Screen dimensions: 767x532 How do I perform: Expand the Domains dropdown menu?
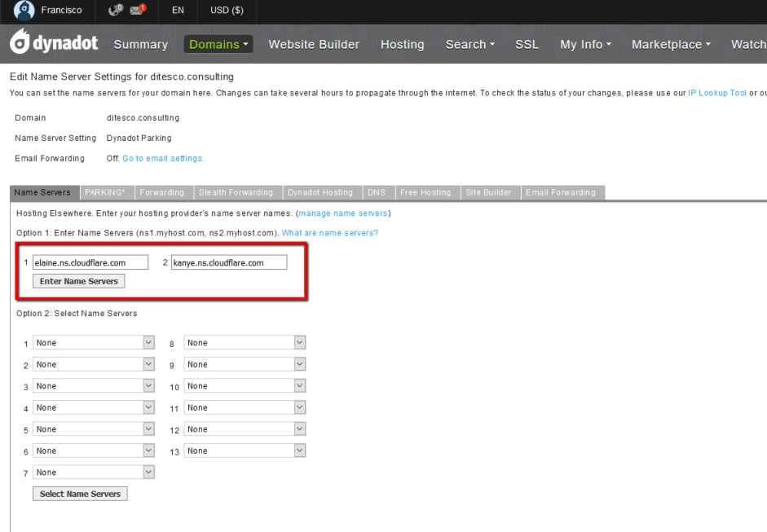(x=218, y=45)
